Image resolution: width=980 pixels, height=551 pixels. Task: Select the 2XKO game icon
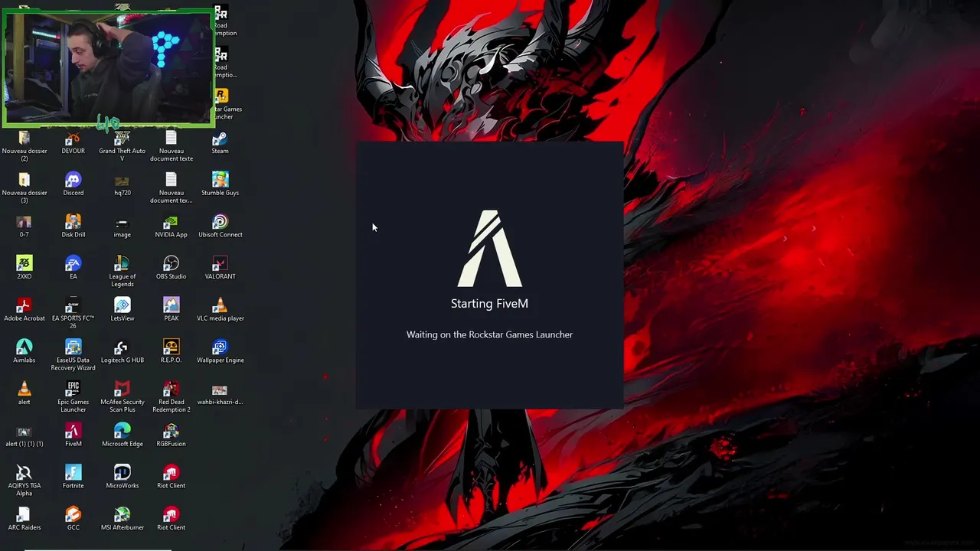(24, 269)
